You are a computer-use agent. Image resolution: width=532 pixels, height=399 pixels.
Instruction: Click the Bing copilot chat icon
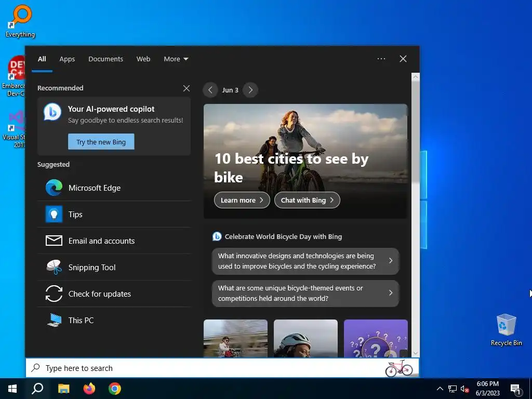pyautogui.click(x=52, y=112)
